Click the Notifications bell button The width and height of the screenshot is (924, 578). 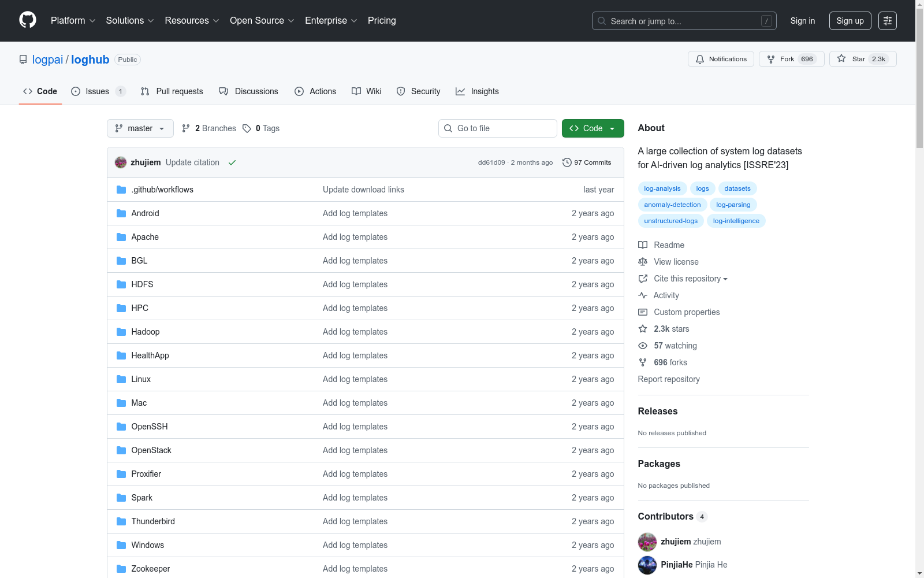(721, 59)
